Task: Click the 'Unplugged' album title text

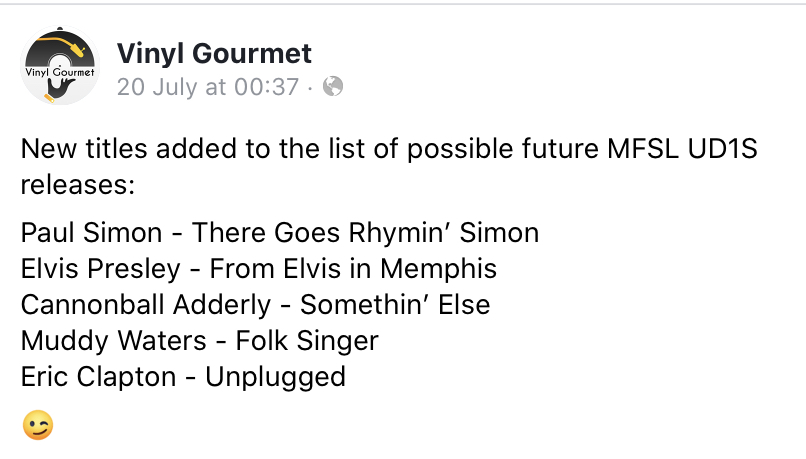Action: (x=275, y=376)
